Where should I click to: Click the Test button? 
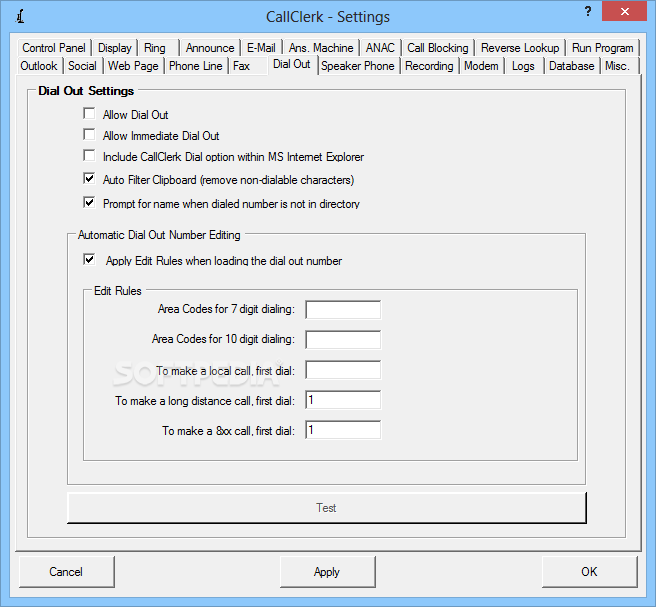[x=327, y=507]
